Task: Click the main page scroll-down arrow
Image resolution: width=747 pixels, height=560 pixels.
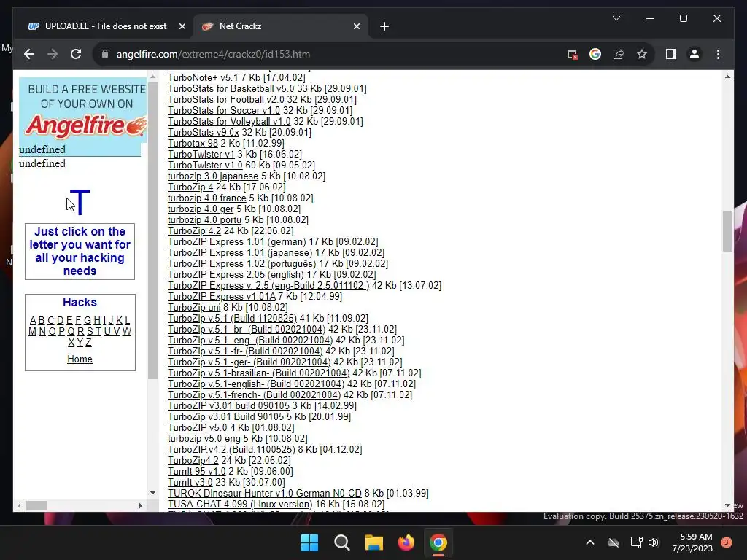Action: click(727, 505)
